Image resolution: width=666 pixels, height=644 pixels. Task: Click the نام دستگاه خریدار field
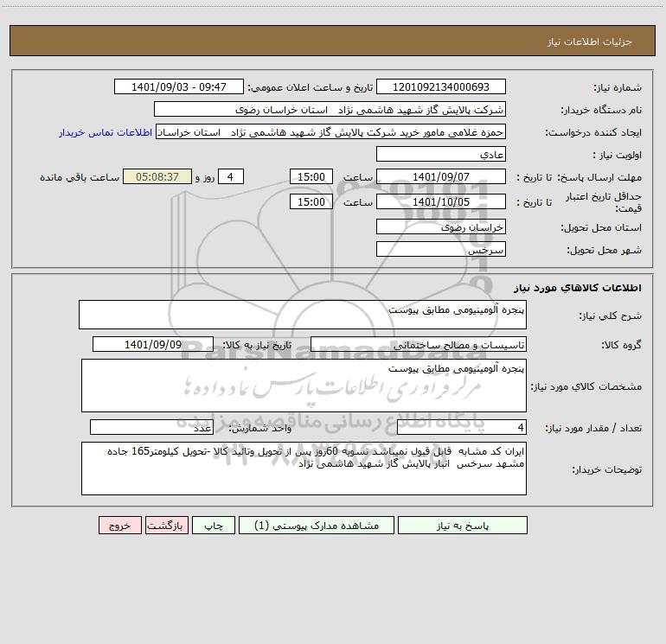click(x=330, y=109)
